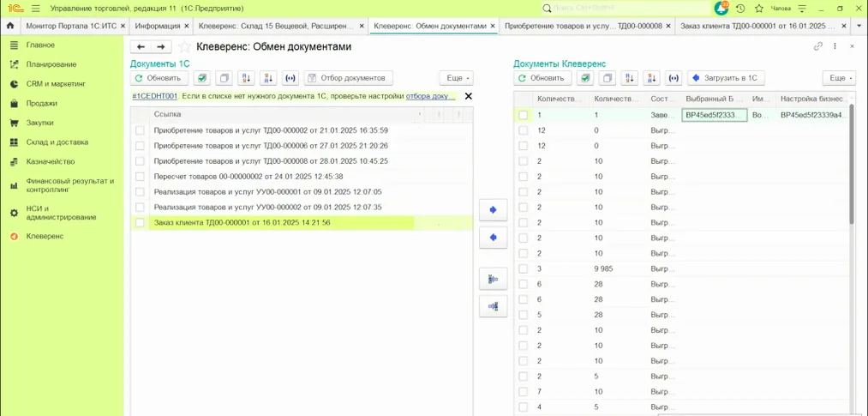Screen dimensions: 868x416
Task: Open Казначейство section
Action: [51, 162]
